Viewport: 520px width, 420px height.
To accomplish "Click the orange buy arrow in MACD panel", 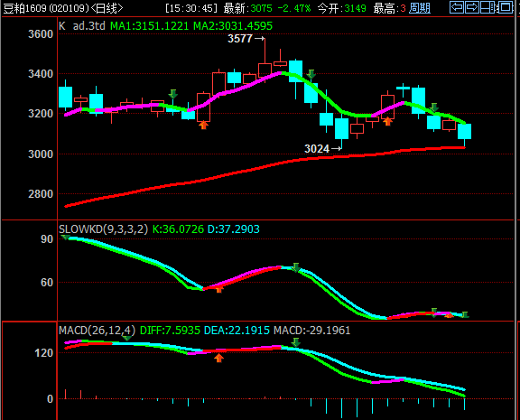I will 218,358.
